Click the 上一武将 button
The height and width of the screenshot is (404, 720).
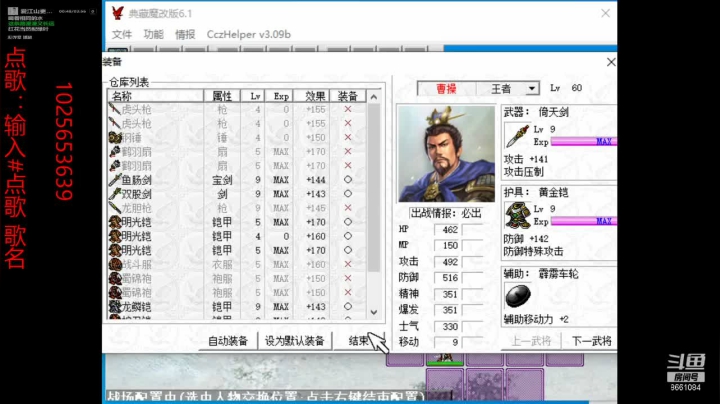tap(531, 341)
